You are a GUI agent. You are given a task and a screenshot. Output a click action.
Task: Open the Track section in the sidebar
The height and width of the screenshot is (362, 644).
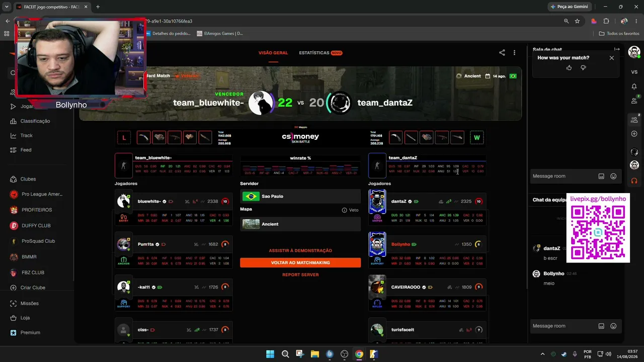point(26,135)
